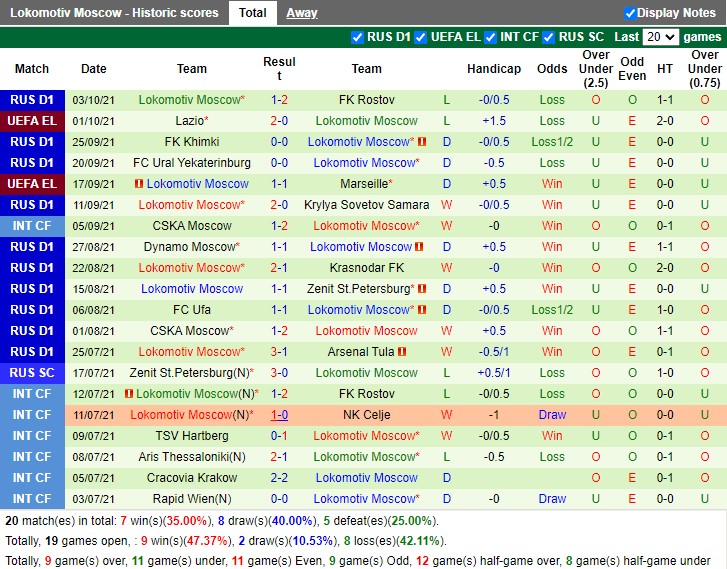Click the Odds column header
This screenshot has height=569, width=727.
[x=552, y=69]
